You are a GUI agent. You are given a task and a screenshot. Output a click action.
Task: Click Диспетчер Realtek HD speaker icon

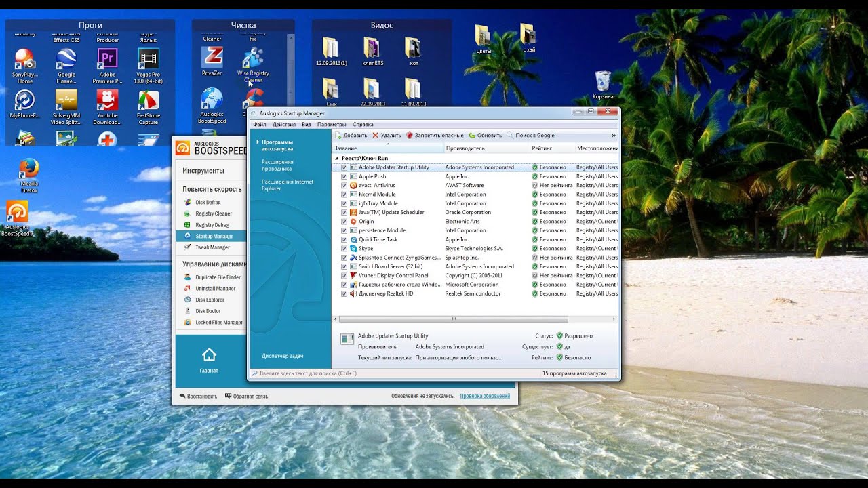pyautogui.click(x=353, y=293)
